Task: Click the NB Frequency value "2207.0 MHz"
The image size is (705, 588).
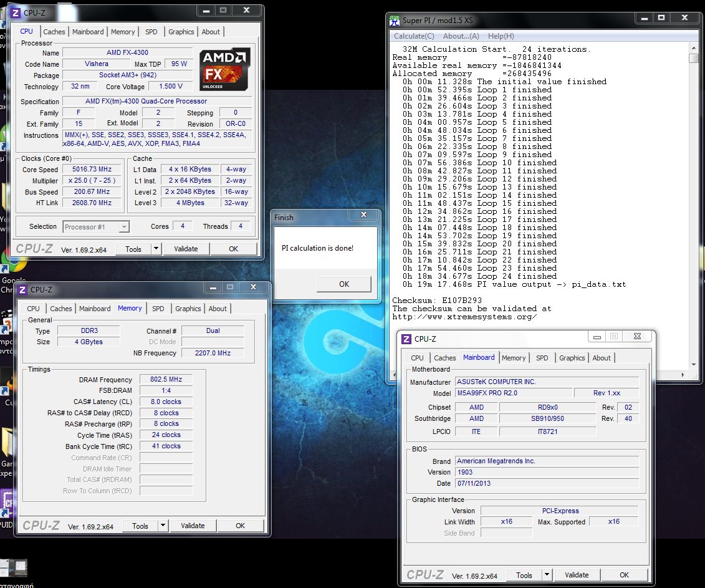Action: 213,353
